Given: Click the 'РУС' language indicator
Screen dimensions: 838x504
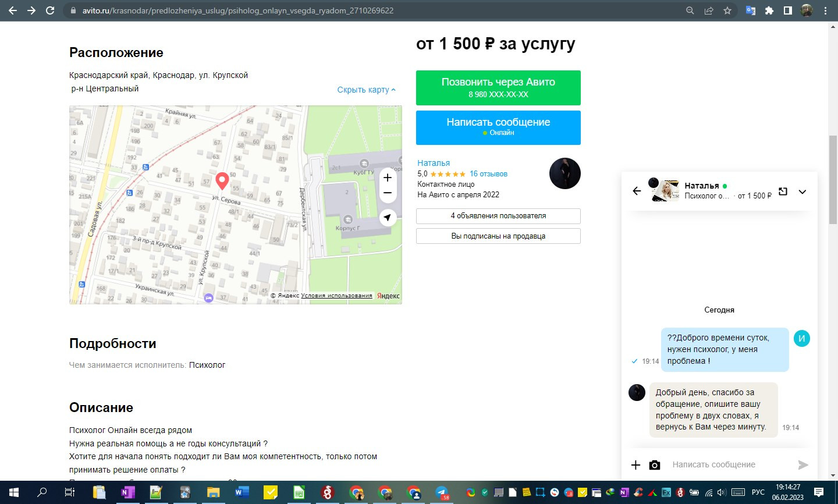Looking at the screenshot, I should (758, 492).
